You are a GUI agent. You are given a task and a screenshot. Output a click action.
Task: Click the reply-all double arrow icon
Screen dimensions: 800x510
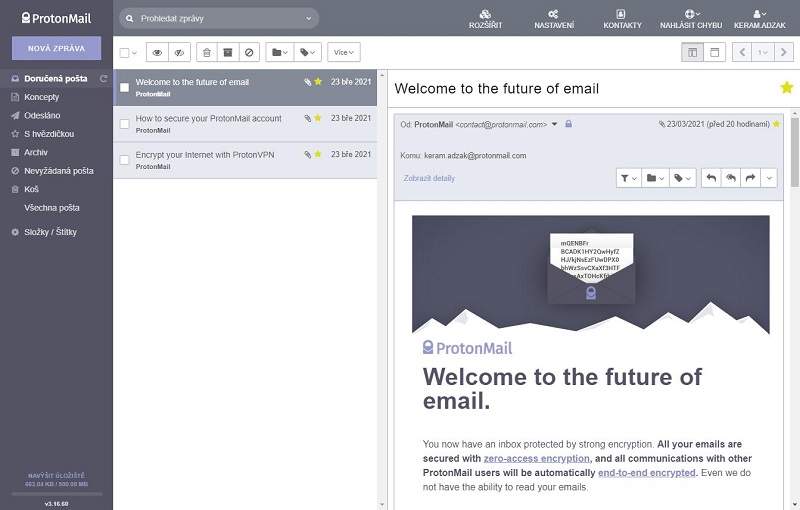pos(731,178)
